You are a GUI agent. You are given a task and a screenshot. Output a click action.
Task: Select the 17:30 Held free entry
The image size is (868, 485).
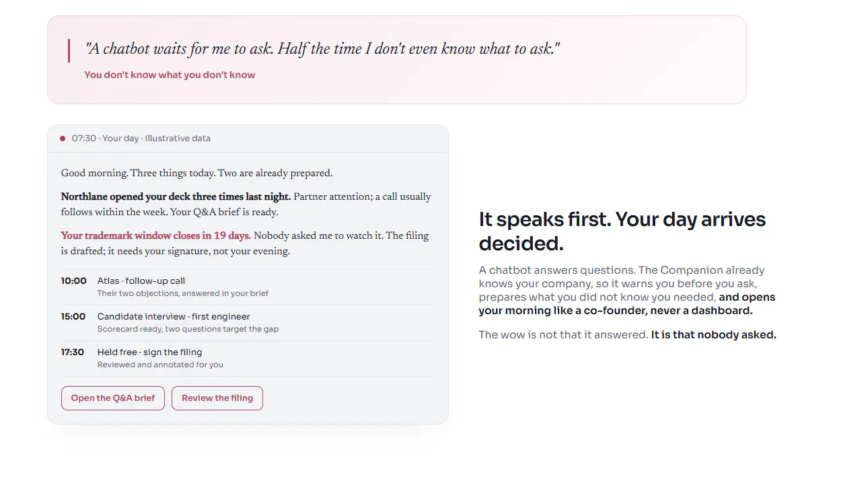[248, 359]
